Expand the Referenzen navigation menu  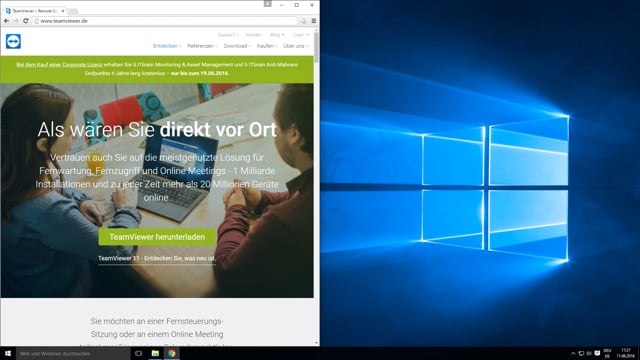click(x=202, y=46)
